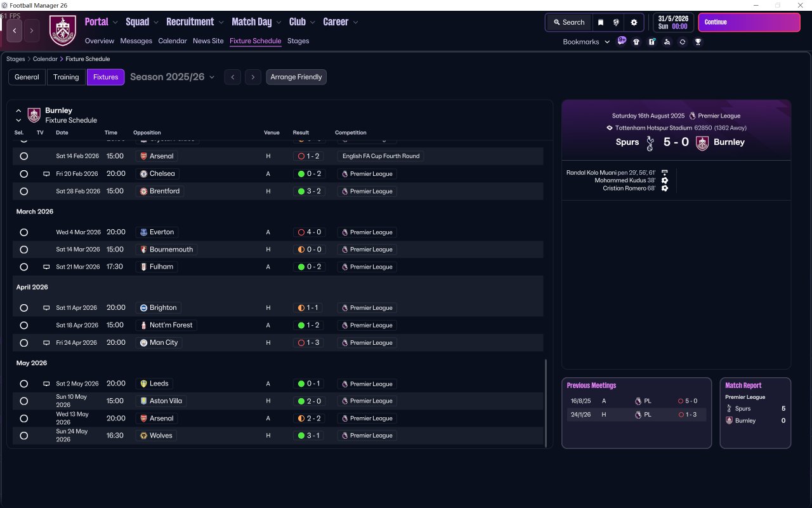Image resolution: width=812 pixels, height=508 pixels.
Task: Open the settings gear icon
Action: (x=633, y=22)
